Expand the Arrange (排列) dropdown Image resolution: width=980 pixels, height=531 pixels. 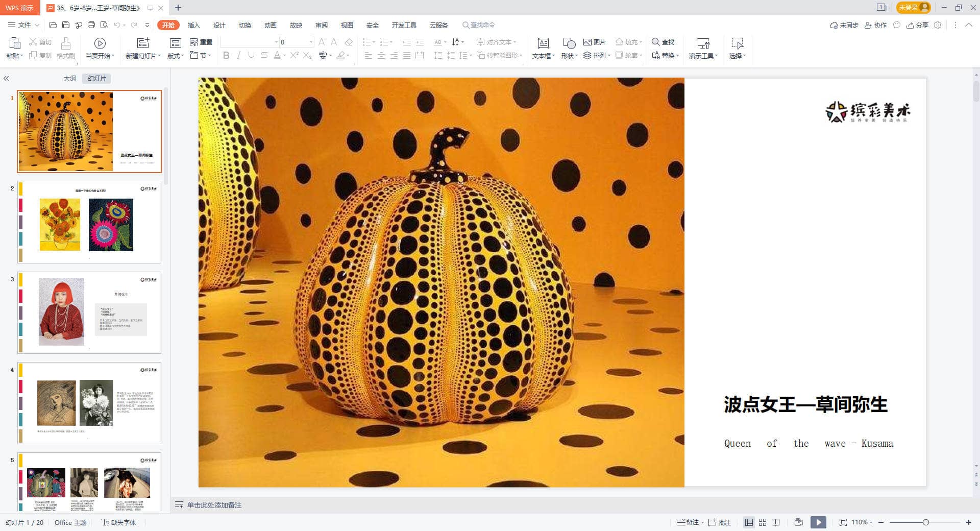pos(609,55)
